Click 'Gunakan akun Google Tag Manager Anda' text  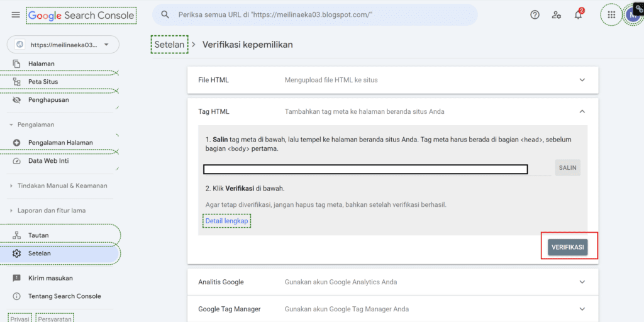coord(347,309)
